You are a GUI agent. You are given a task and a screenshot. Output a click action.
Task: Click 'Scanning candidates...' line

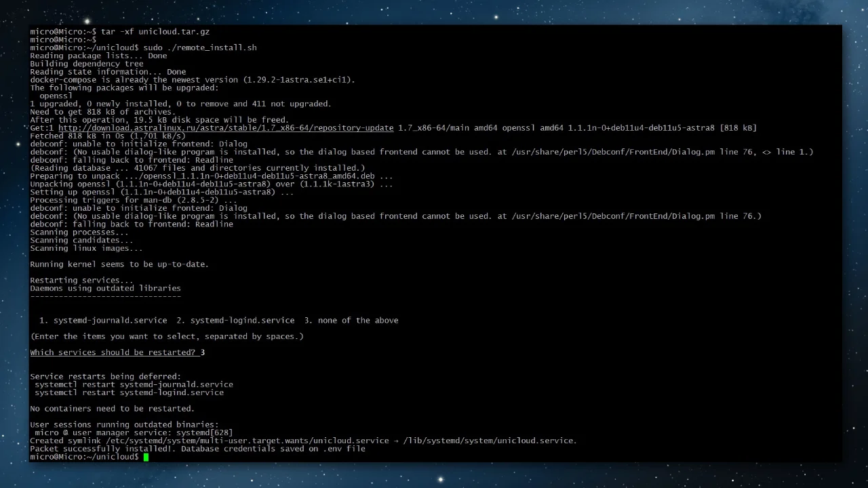tap(81, 240)
